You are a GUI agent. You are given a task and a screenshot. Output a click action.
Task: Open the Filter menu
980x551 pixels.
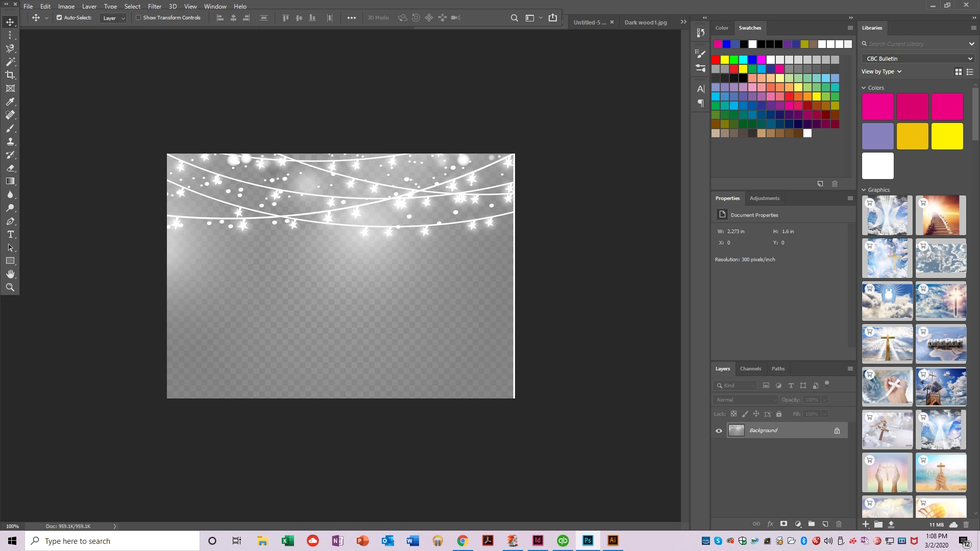[154, 6]
